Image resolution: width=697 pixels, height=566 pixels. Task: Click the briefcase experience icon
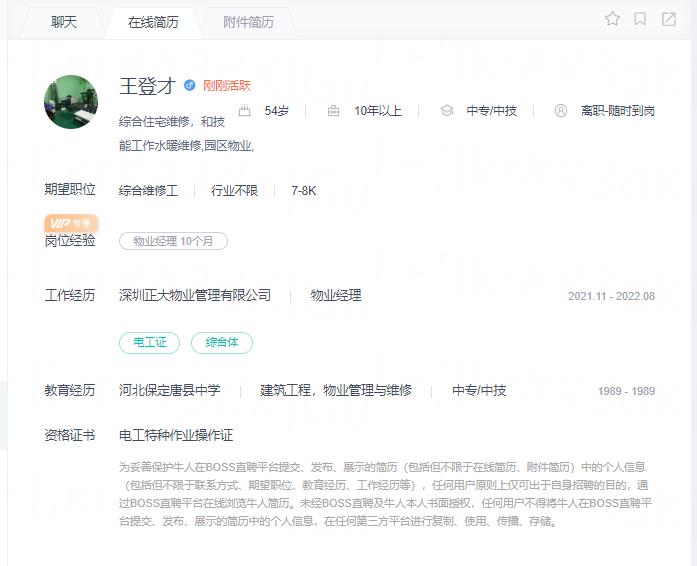(x=334, y=111)
